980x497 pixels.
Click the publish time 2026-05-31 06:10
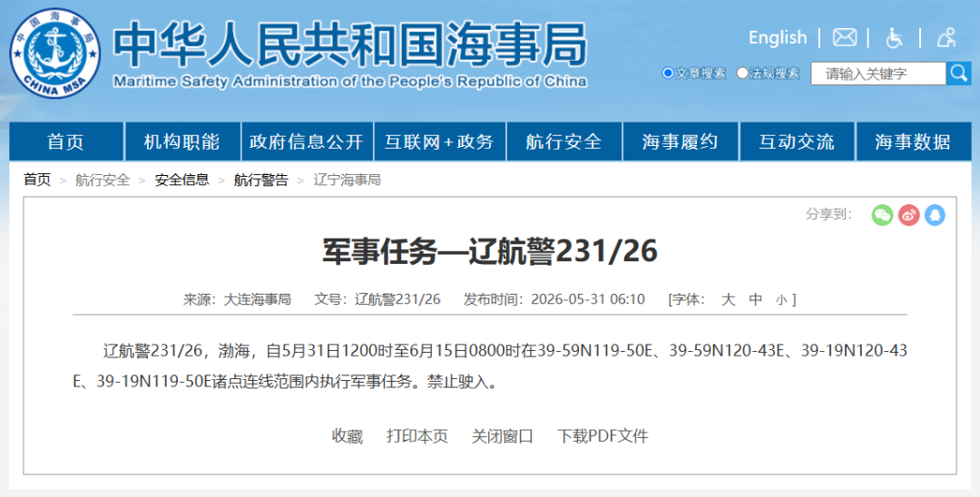(x=588, y=299)
